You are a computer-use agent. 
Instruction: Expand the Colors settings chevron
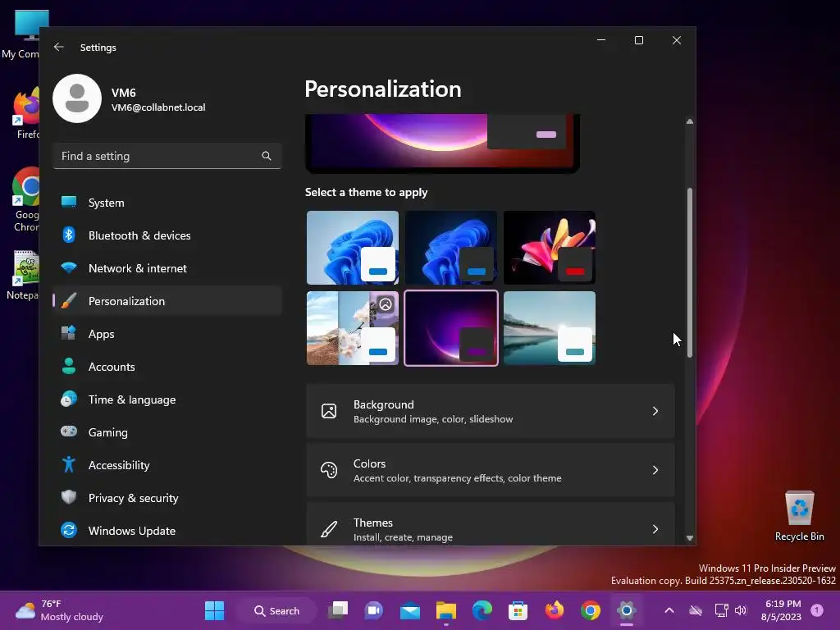655,470
